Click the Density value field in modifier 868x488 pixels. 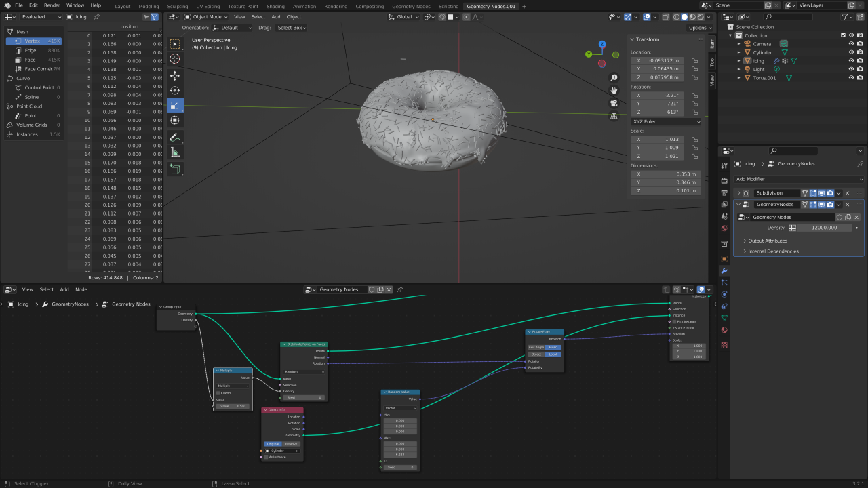pyautogui.click(x=824, y=228)
